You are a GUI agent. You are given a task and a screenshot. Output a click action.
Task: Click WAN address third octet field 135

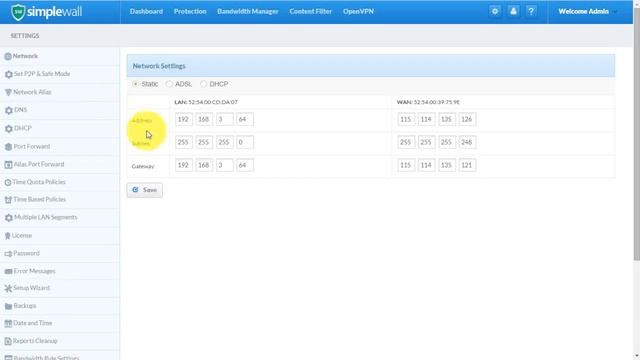(447, 119)
